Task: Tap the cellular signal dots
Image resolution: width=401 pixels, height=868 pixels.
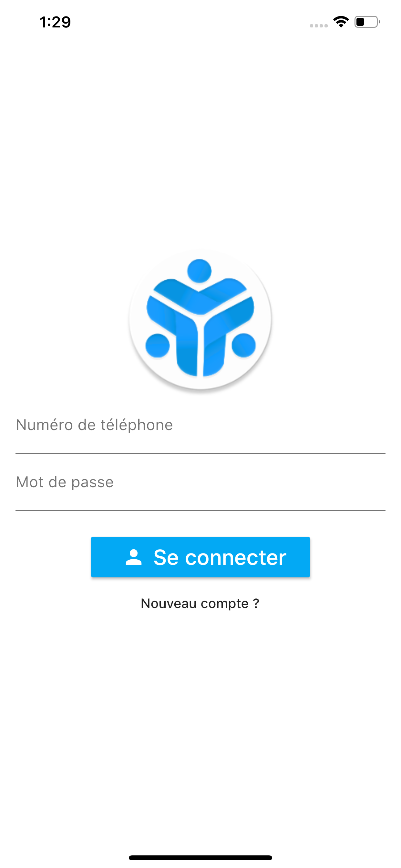Action: point(318,26)
